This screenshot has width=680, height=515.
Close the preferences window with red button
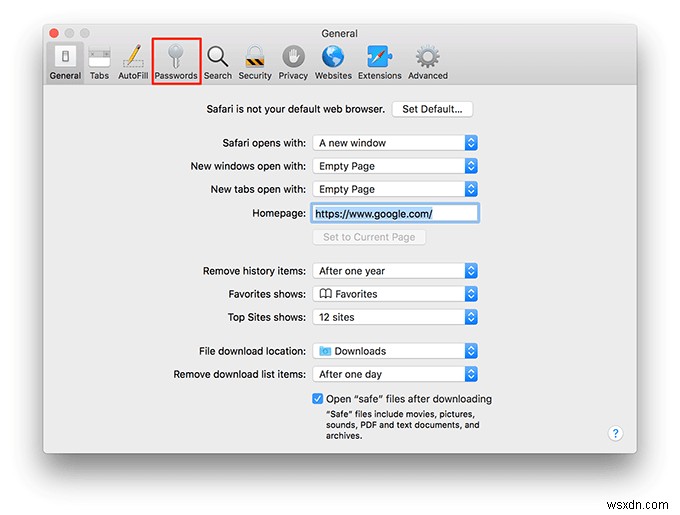tap(54, 33)
